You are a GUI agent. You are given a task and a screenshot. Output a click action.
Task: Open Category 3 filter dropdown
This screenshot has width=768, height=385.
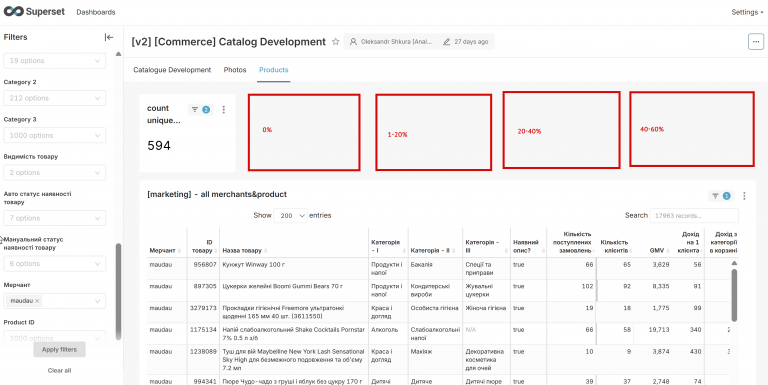coord(54,135)
